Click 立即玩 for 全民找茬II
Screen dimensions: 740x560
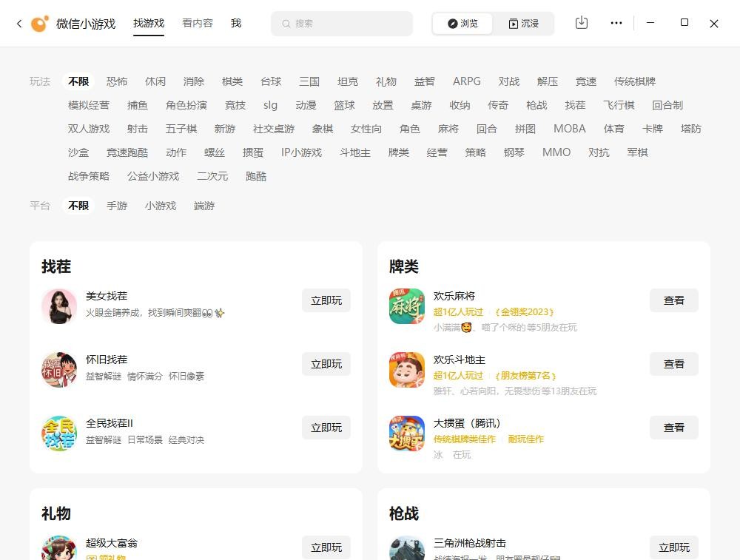pyautogui.click(x=326, y=428)
